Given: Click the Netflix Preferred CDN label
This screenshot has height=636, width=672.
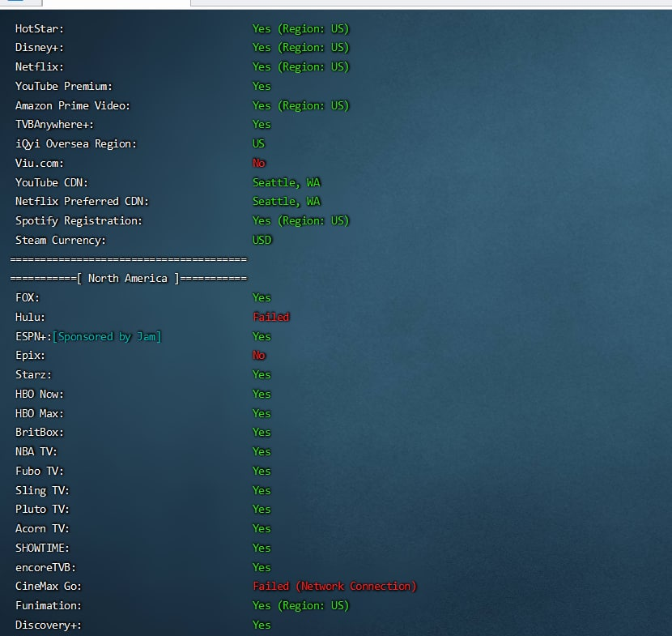Looking at the screenshot, I should click(x=82, y=202).
